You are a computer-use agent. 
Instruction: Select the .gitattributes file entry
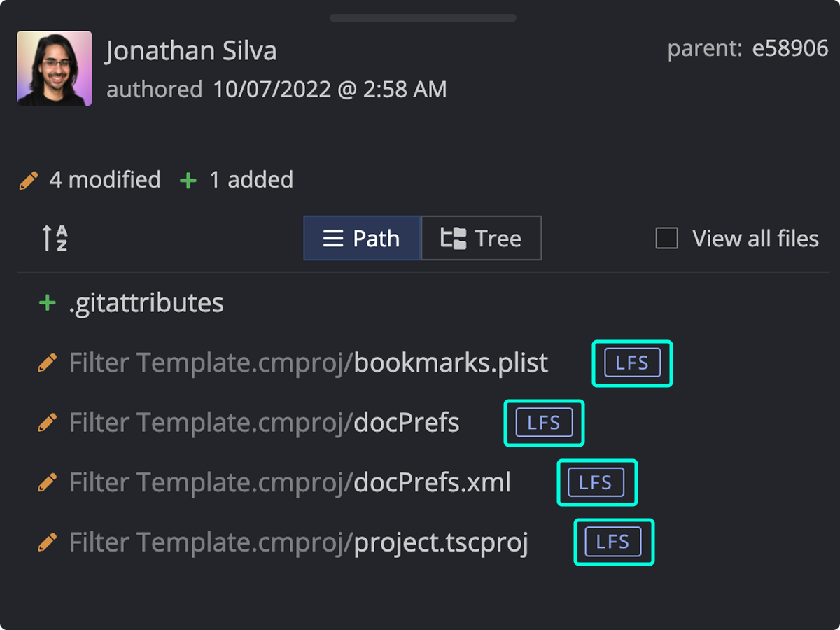pos(147,302)
